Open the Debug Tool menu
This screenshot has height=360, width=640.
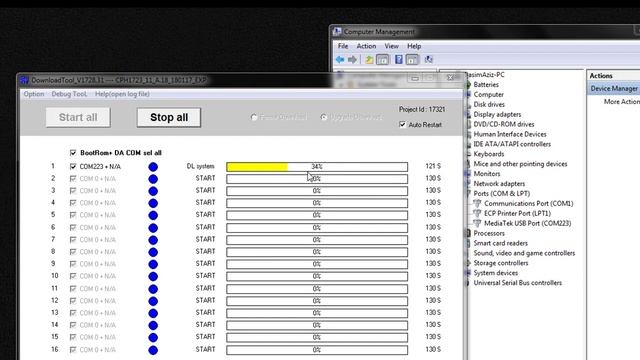coord(69,94)
